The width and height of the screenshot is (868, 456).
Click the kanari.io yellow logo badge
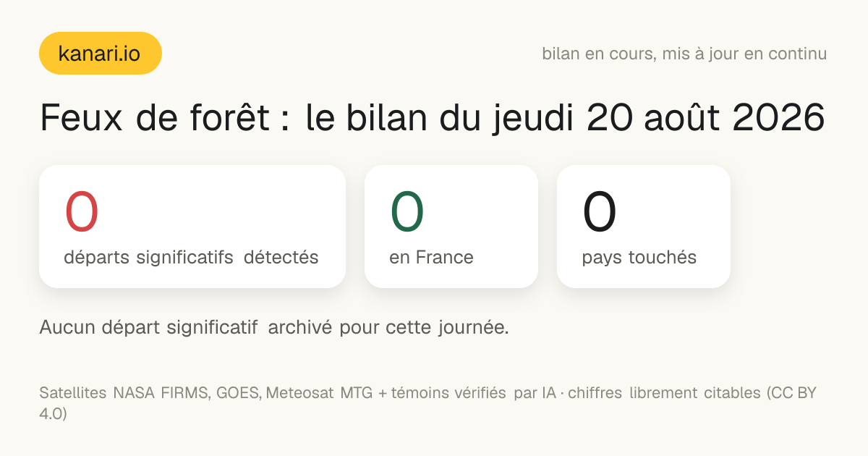pyautogui.click(x=100, y=54)
